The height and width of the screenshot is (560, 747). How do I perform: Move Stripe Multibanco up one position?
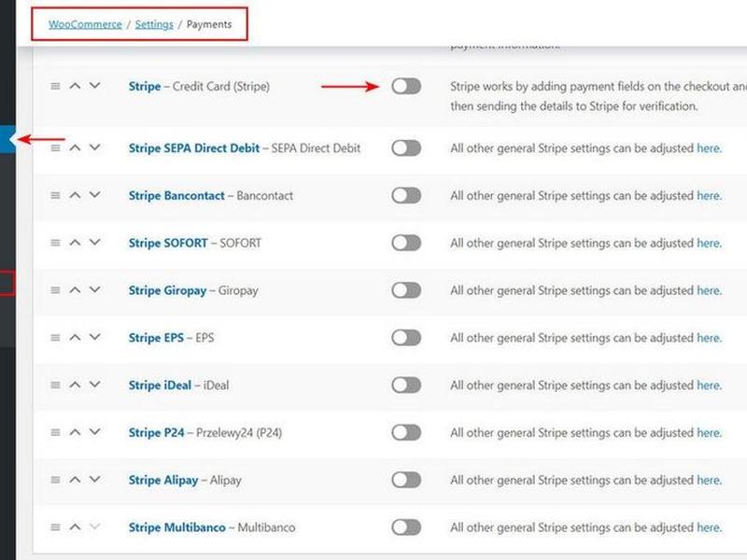tap(76, 526)
